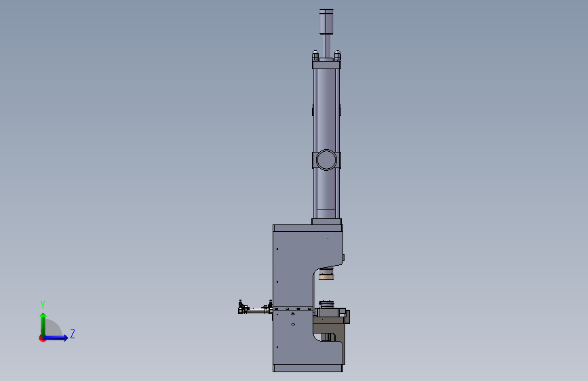Select the red origin ball of the triad
The width and height of the screenshot is (588, 381).
point(42,338)
